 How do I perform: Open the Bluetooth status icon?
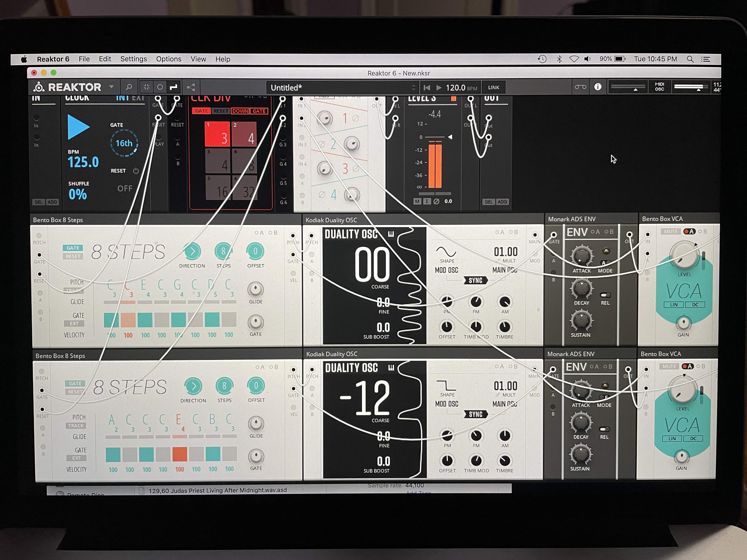pyautogui.click(x=559, y=59)
